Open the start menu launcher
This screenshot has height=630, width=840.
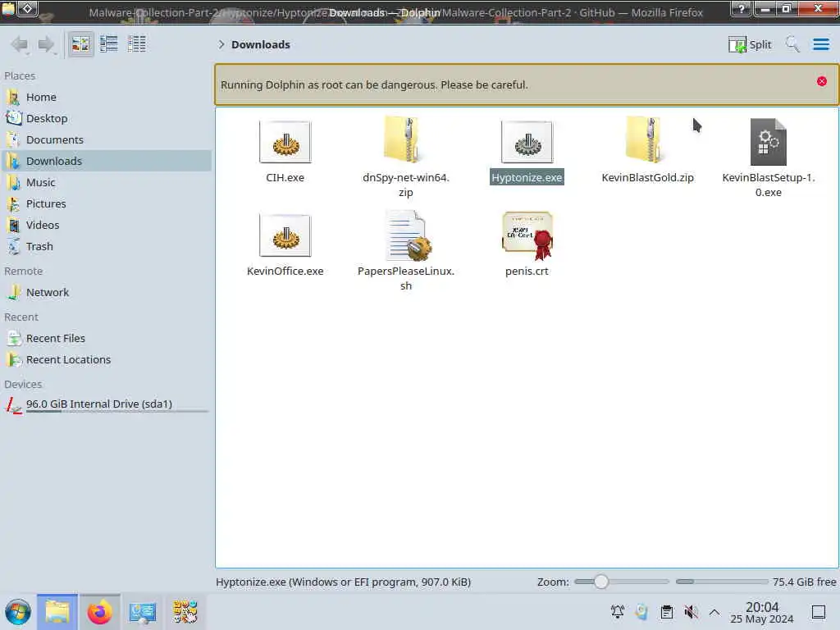pyautogui.click(x=18, y=612)
